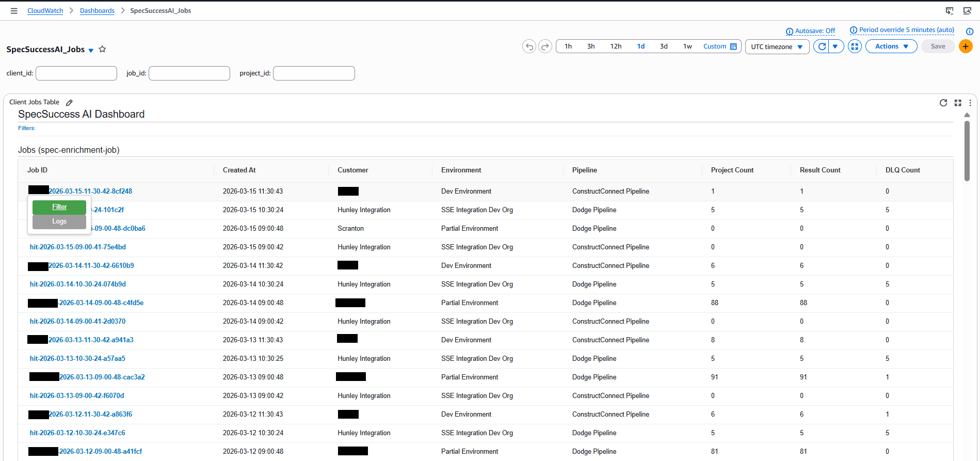Click the gray Logs popup button

coord(59,221)
